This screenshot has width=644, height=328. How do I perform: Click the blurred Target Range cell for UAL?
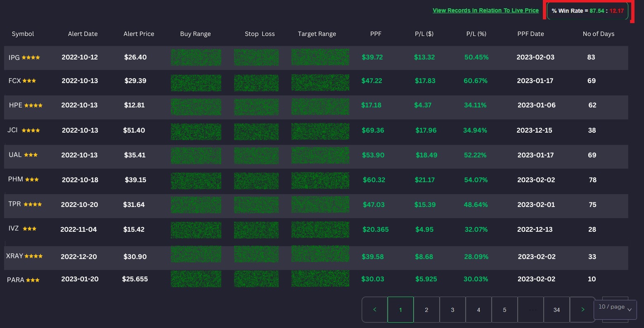[320, 155]
